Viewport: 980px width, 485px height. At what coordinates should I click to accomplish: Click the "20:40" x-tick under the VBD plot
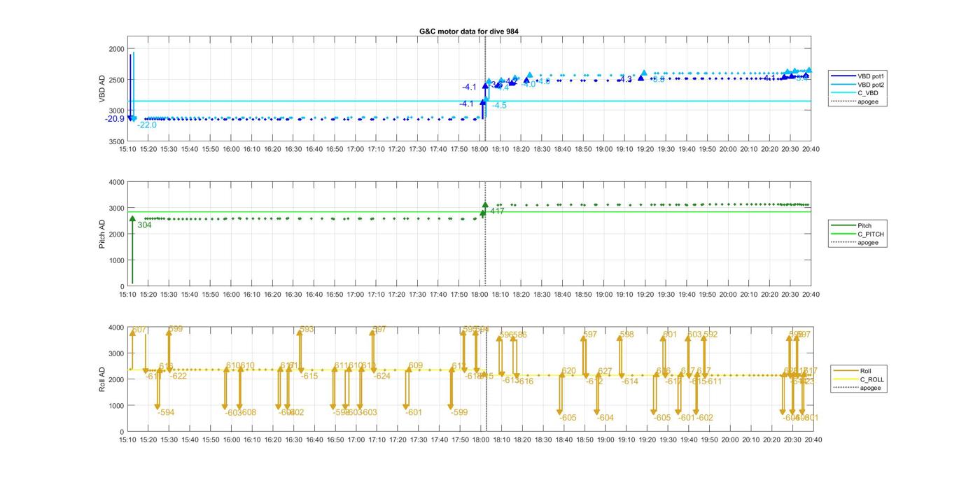click(811, 149)
